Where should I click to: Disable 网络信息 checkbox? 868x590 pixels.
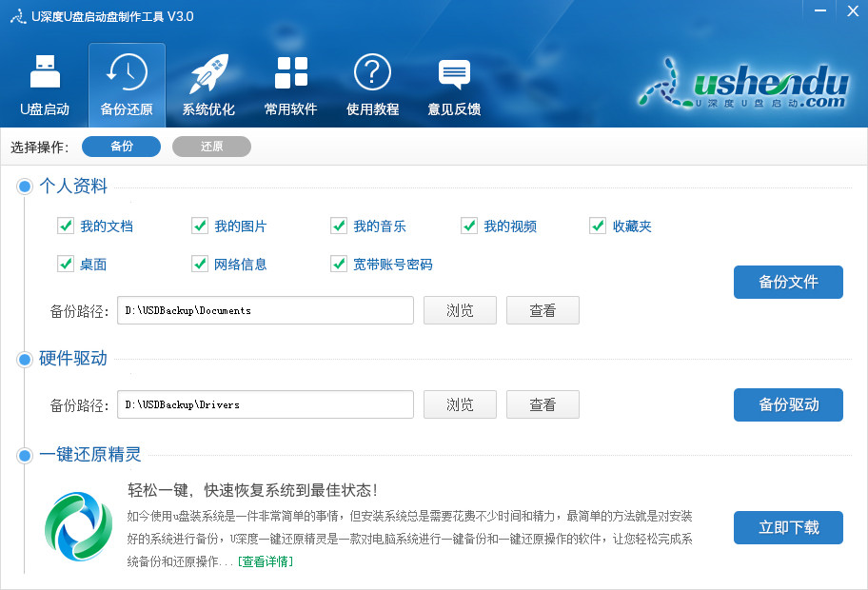[x=199, y=264]
